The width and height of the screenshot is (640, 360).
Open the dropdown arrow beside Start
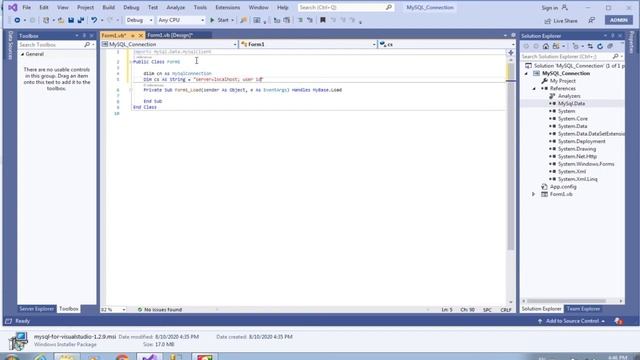pos(233,20)
